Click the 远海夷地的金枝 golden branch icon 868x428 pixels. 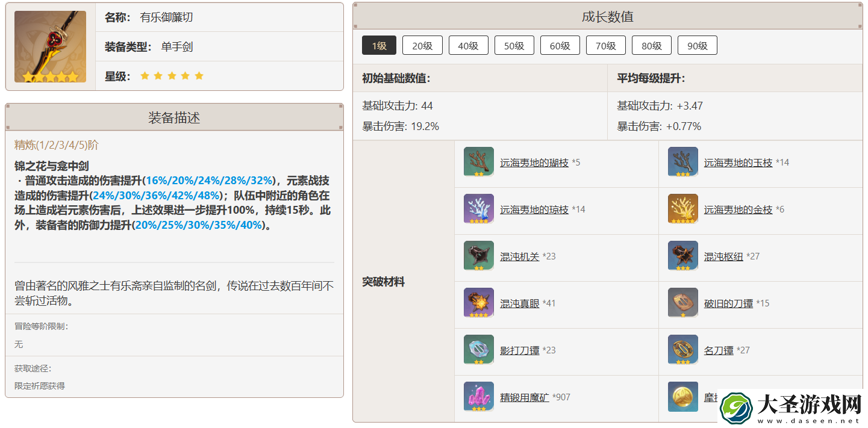(x=683, y=209)
